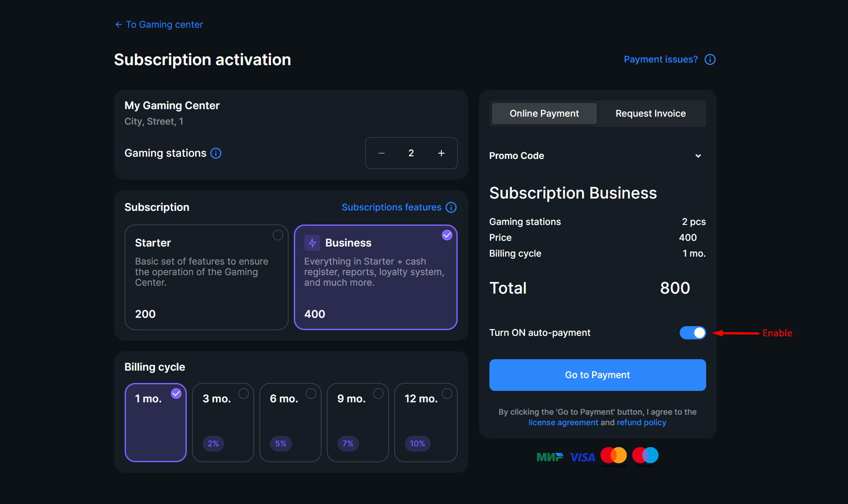Viewport: 848px width, 504px height.
Task: Switch to the Request Invoice tab
Action: [x=651, y=113]
